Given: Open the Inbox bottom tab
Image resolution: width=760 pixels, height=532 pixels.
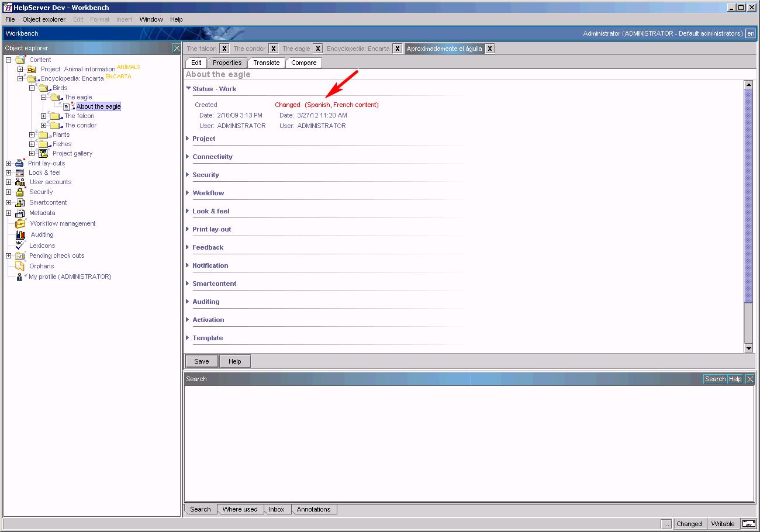Looking at the screenshot, I should pyautogui.click(x=277, y=509).
